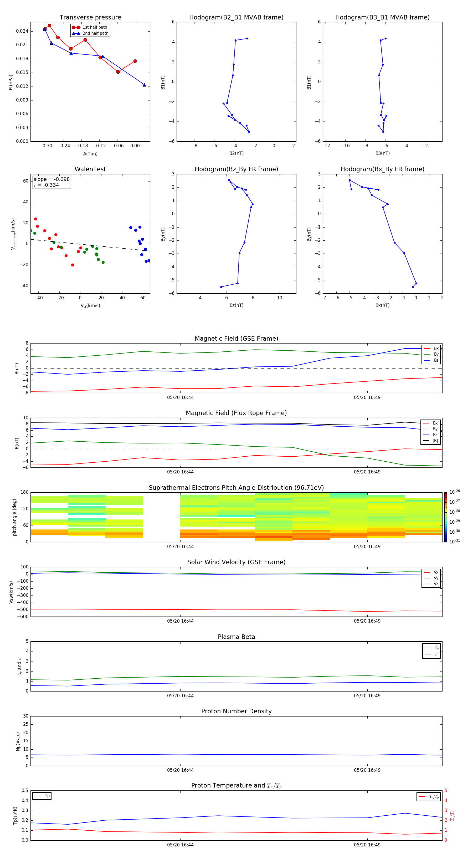The width and height of the screenshot is (473, 868).
Task: Select the "Solar Wind Velocity (GSE Frame)" title
Action: pyautogui.click(x=236, y=562)
